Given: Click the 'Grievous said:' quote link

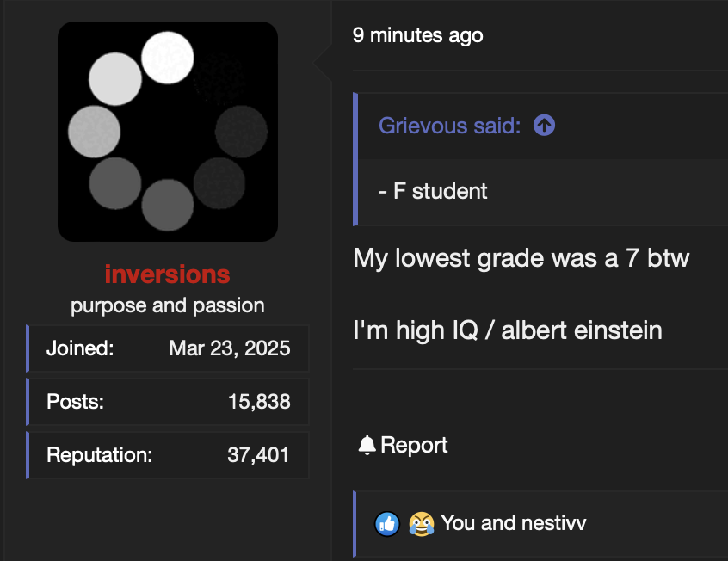Looking at the screenshot, I should pos(449,126).
